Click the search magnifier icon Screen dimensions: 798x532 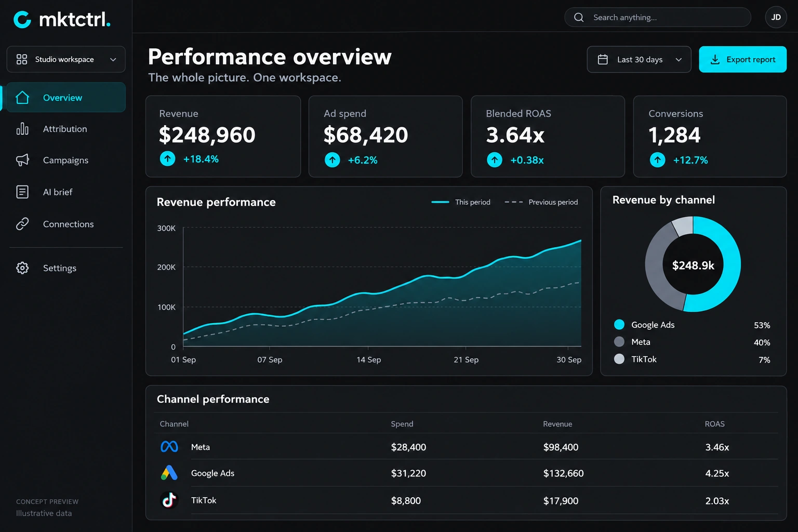point(579,17)
